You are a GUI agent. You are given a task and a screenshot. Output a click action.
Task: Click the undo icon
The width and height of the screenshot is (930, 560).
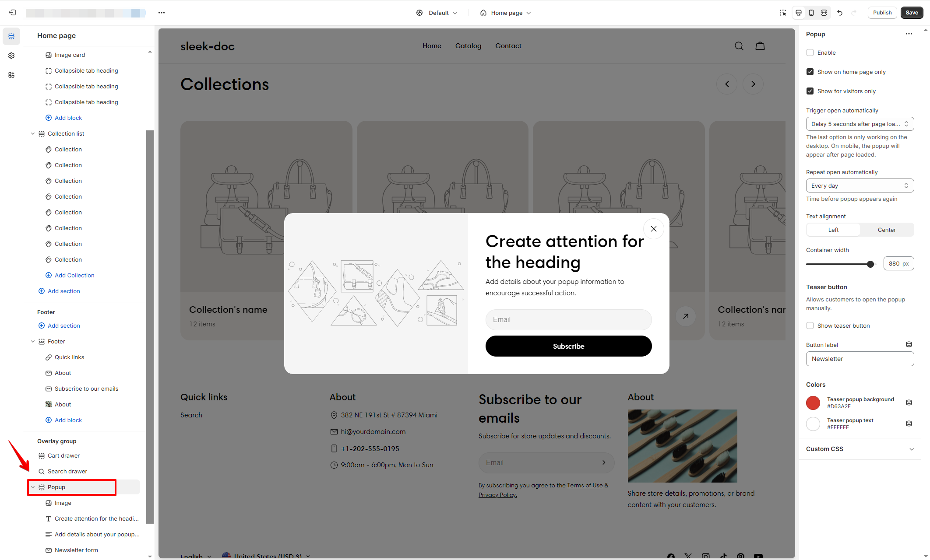tap(840, 13)
